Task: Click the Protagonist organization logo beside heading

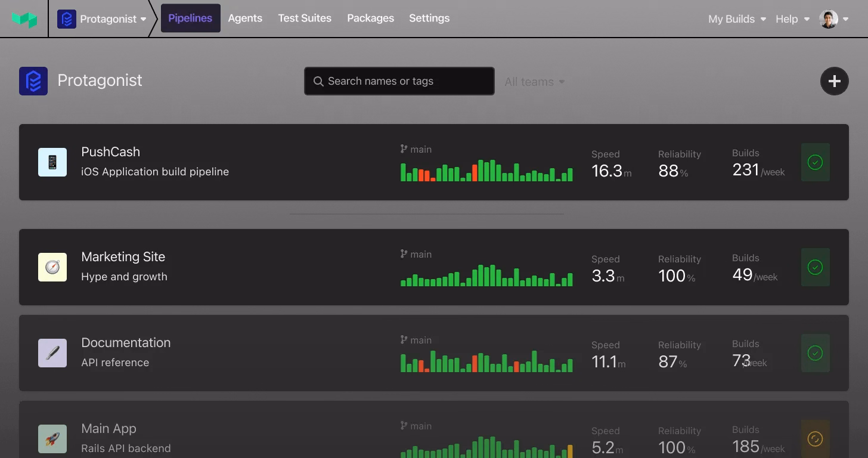Action: (x=33, y=81)
